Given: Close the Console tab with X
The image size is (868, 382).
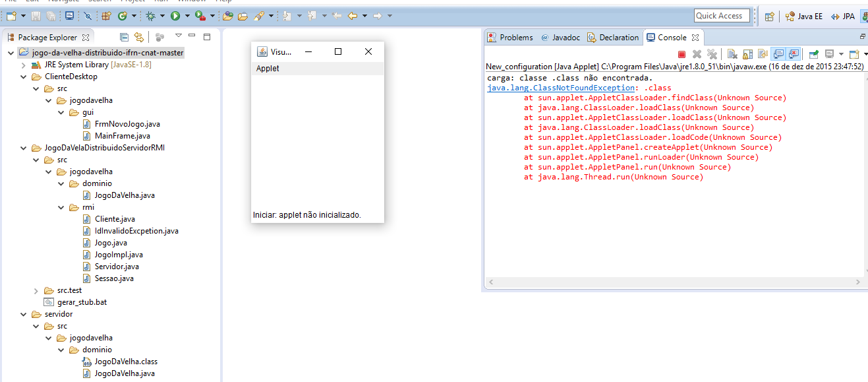Looking at the screenshot, I should coord(695,38).
